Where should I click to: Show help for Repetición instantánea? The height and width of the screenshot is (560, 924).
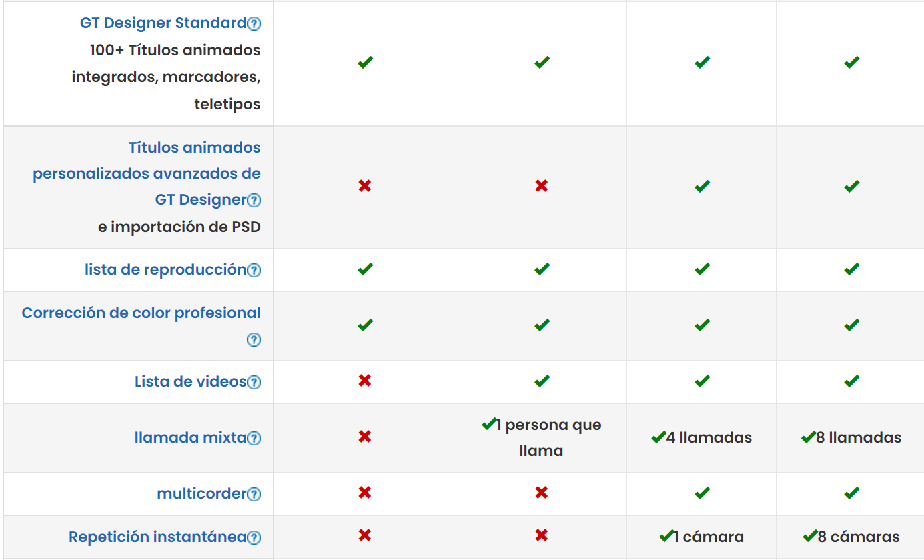coord(254,538)
